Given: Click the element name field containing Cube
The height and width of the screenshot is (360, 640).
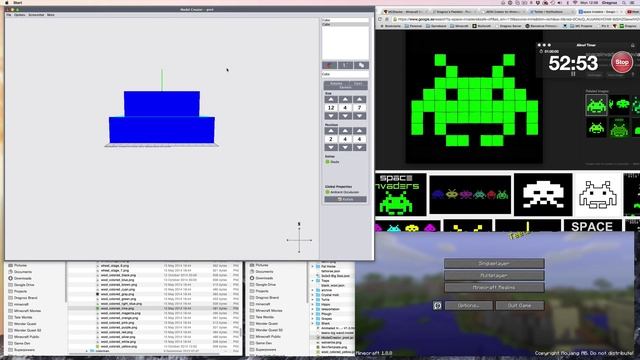Looking at the screenshot, I should [345, 74].
